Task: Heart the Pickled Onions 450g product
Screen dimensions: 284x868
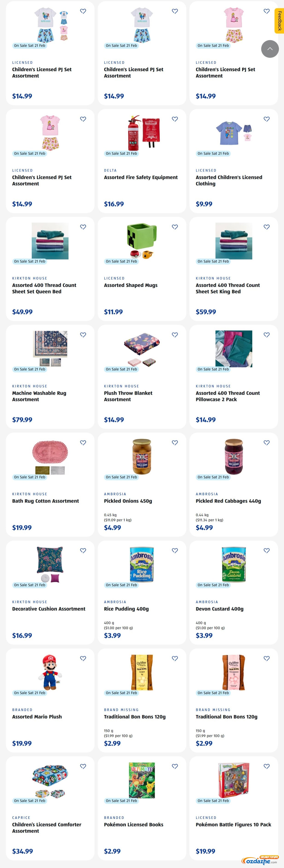Action: click(x=175, y=442)
